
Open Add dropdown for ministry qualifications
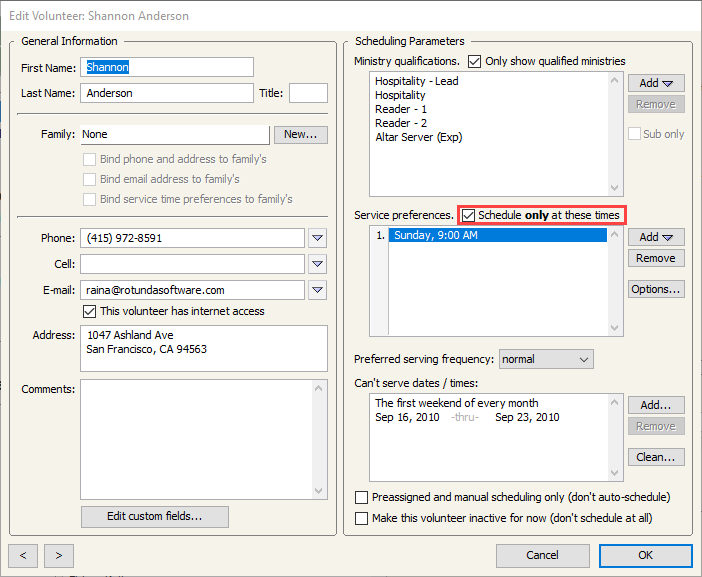(656, 83)
